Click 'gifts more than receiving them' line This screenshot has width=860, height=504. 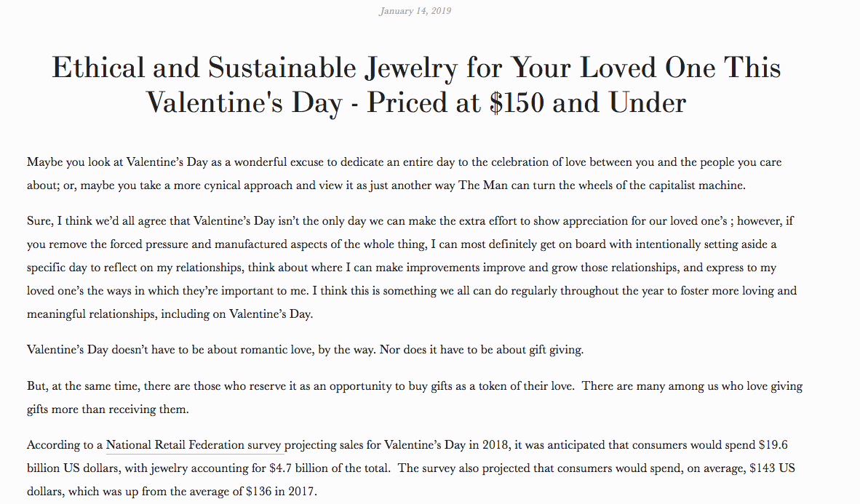(108, 409)
